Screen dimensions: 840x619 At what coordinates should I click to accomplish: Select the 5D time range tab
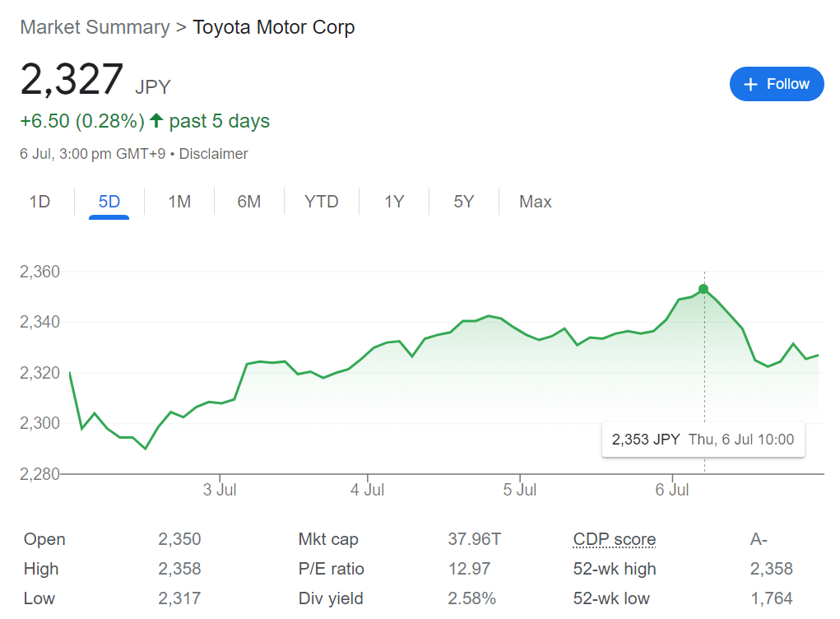[109, 202]
